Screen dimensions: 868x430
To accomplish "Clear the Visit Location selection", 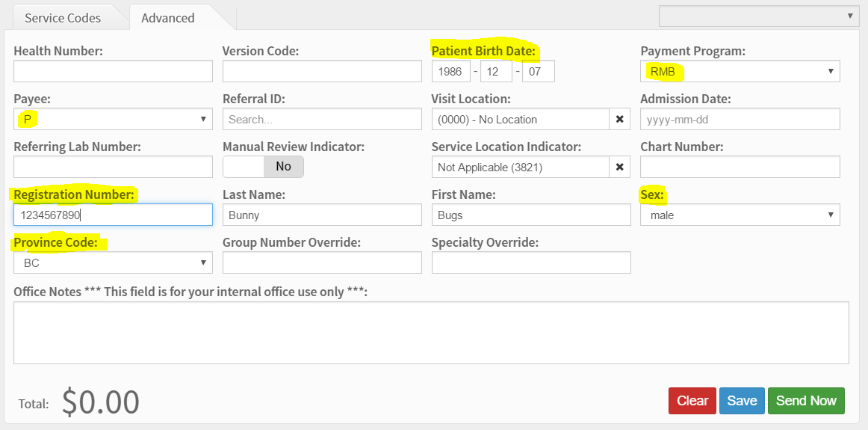I will [619, 120].
